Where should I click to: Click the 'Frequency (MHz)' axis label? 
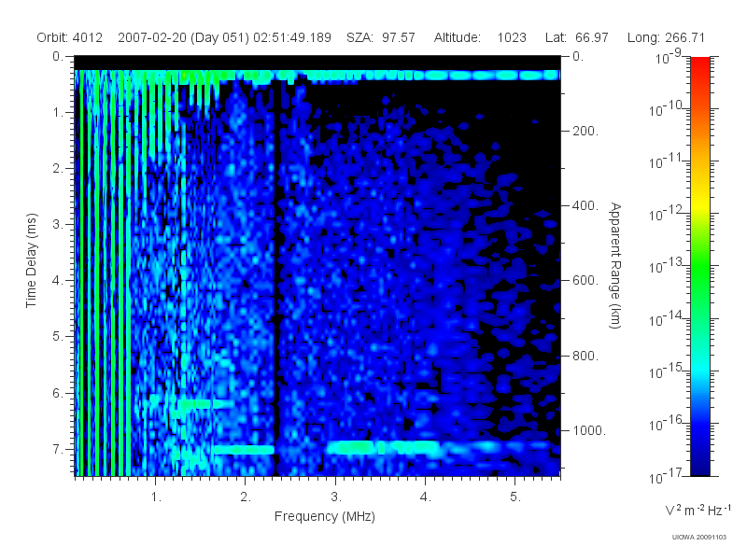[x=324, y=517]
